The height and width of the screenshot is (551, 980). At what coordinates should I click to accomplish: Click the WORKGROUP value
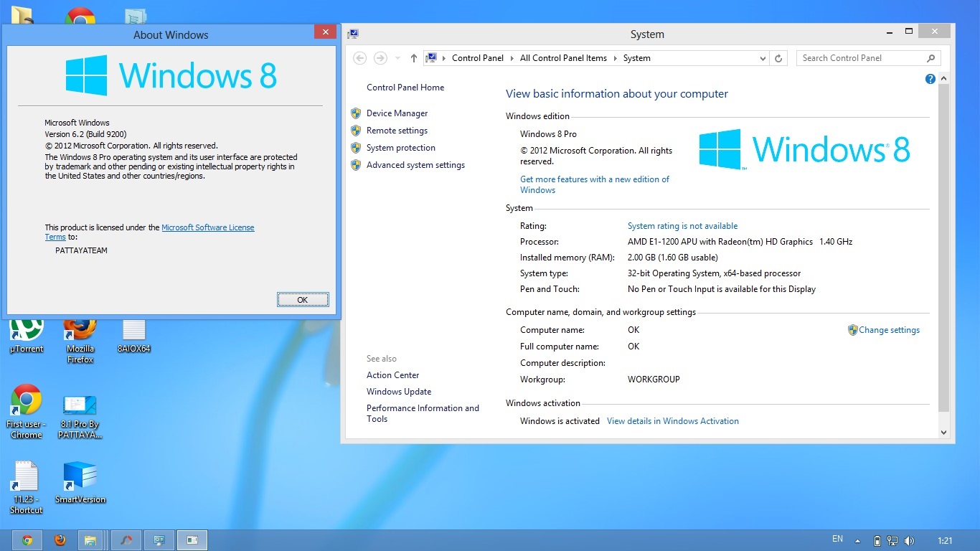tap(654, 380)
